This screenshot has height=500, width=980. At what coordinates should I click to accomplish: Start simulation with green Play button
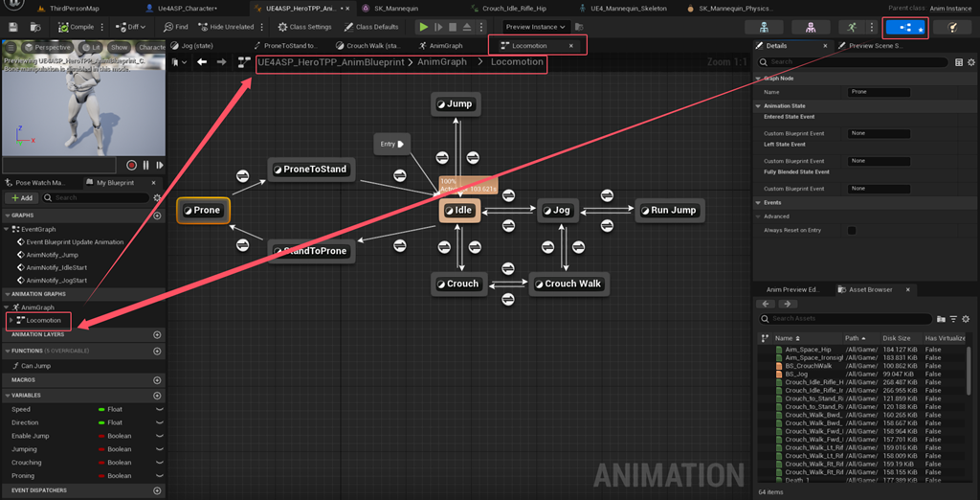click(424, 27)
